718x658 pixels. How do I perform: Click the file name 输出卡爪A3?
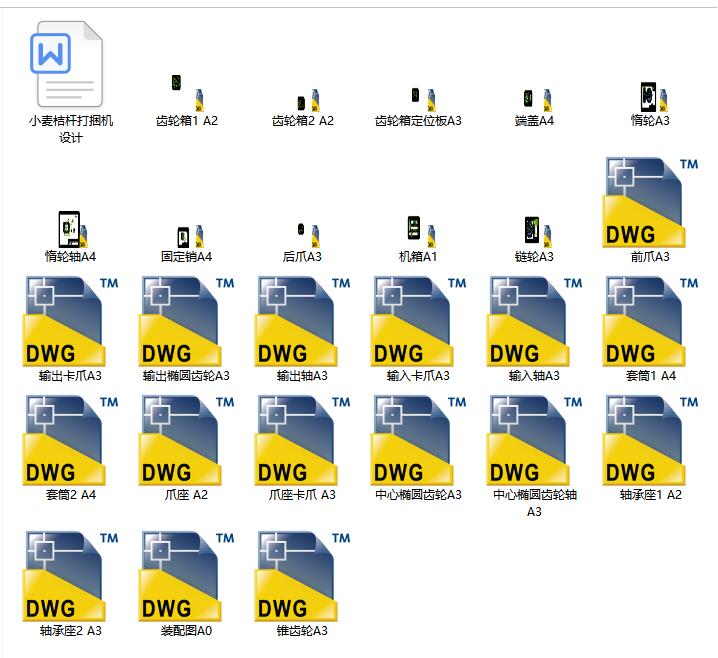click(x=71, y=376)
